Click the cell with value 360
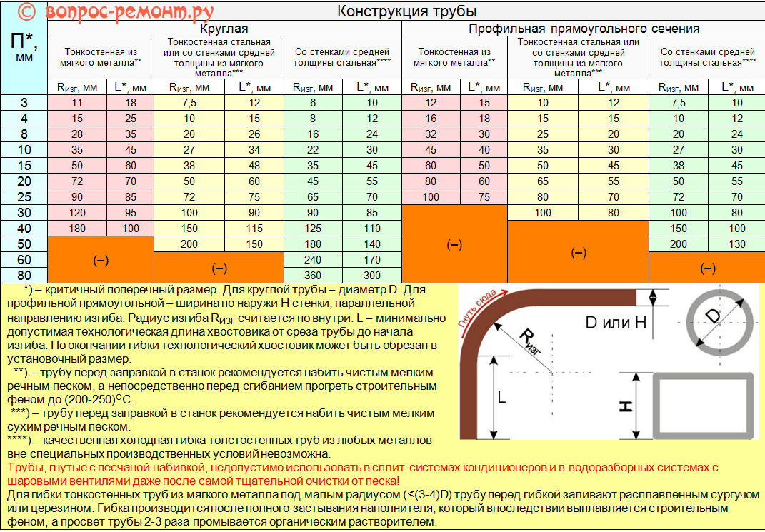 313,276
